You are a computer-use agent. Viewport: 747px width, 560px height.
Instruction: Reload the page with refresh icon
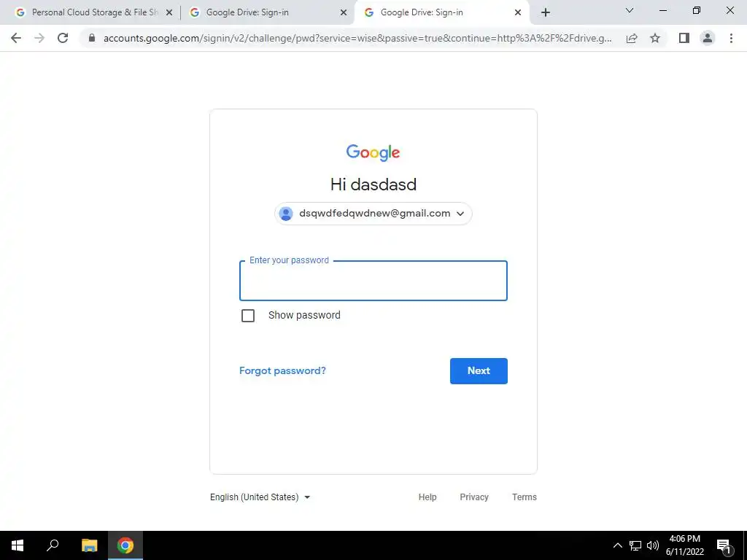click(x=63, y=38)
